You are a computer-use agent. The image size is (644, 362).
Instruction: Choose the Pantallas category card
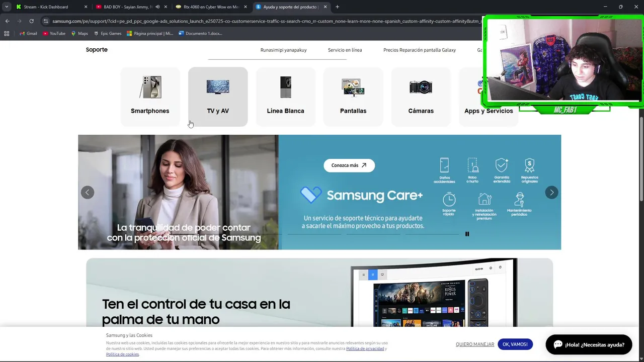tap(353, 97)
